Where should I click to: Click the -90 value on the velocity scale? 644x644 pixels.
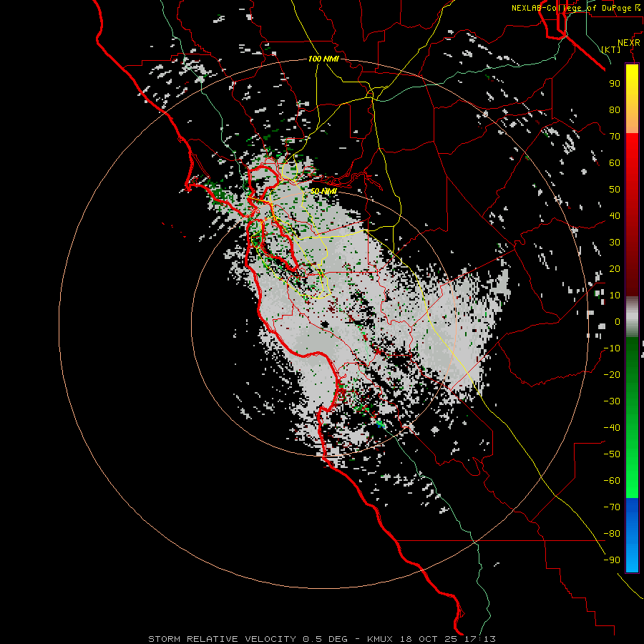click(x=612, y=560)
